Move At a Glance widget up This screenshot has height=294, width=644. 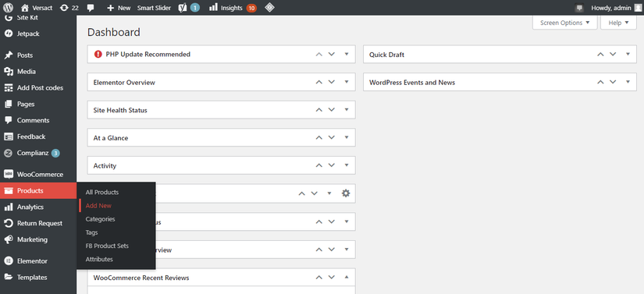318,138
